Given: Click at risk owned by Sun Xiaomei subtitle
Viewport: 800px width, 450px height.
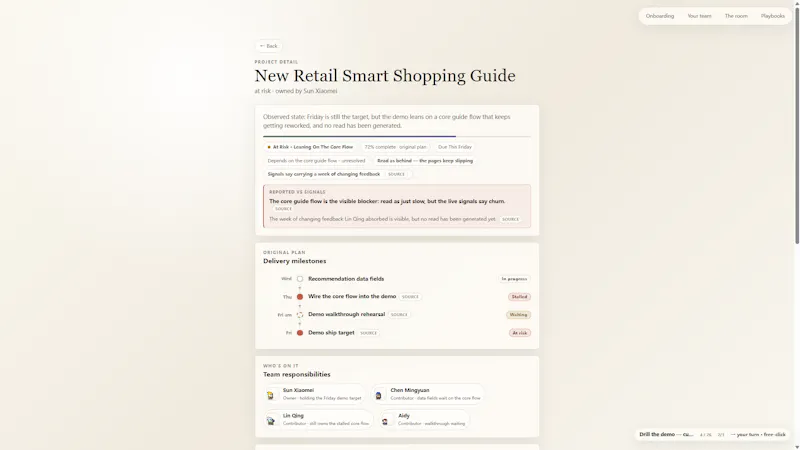Looking at the screenshot, I should (x=296, y=91).
